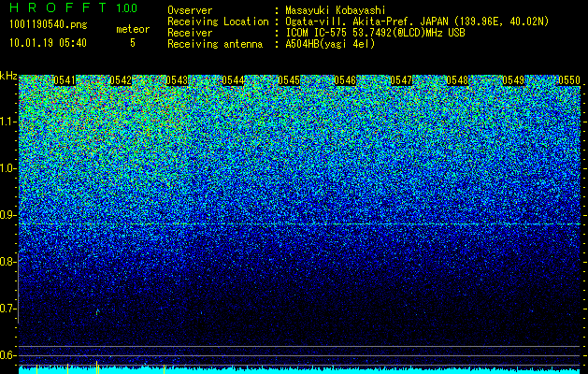Click the 1.1 kHz axis label
The width and height of the screenshot is (588, 374).
[x=7, y=122]
